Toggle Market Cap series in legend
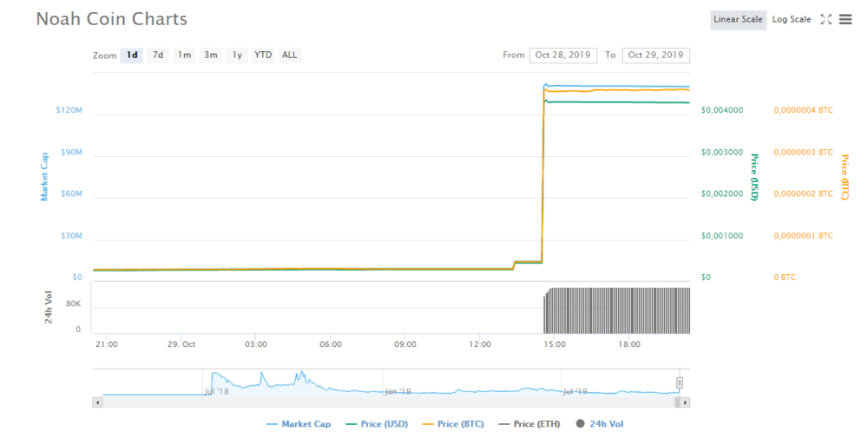This screenshot has height=432, width=868. click(299, 424)
